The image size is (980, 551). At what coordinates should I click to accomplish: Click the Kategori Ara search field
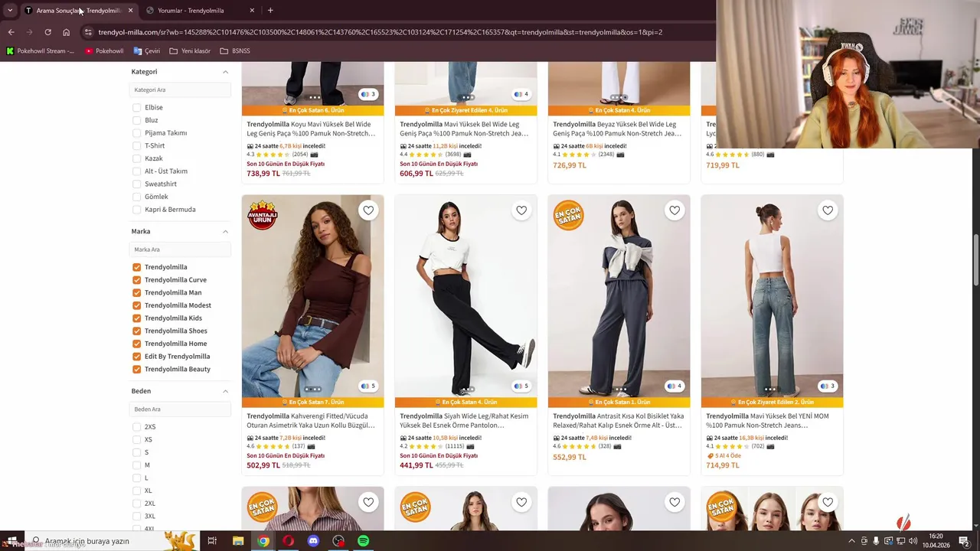coord(180,90)
